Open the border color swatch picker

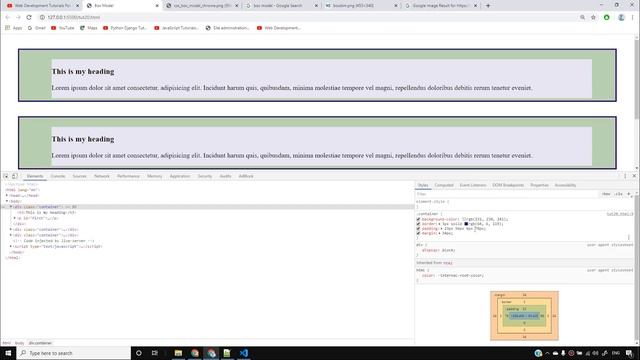pyautogui.click(x=466, y=224)
